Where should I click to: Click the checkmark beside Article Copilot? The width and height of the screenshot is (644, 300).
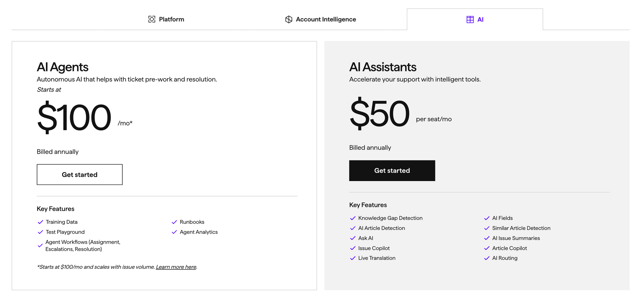[x=487, y=248]
